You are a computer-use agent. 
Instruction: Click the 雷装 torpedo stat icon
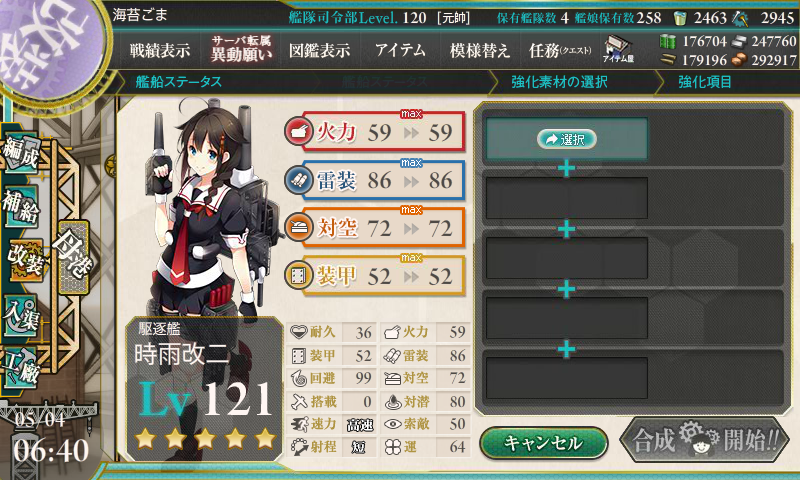tap(298, 180)
